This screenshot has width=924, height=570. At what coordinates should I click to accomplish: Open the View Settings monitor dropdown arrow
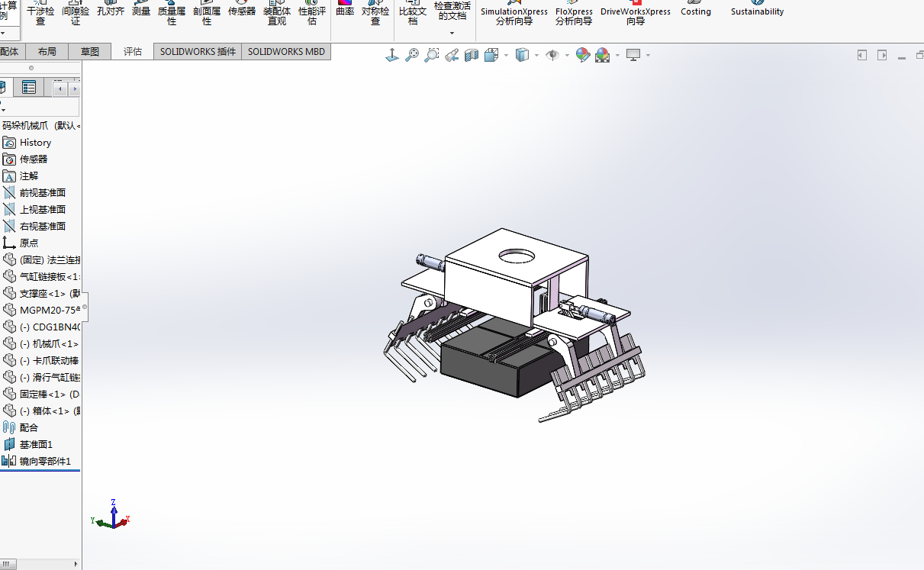[x=649, y=56]
